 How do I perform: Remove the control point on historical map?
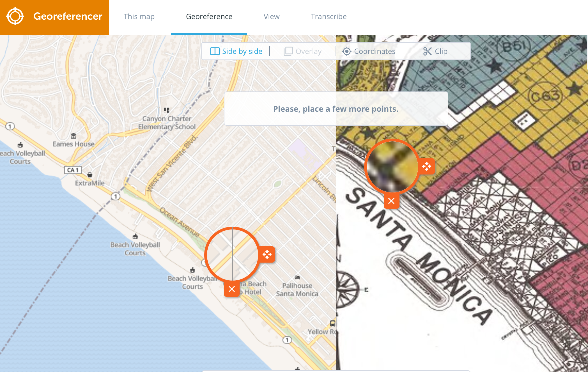(391, 201)
